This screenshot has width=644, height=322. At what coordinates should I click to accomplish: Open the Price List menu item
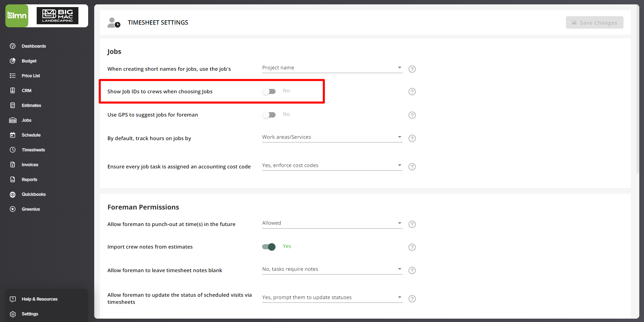tap(31, 76)
